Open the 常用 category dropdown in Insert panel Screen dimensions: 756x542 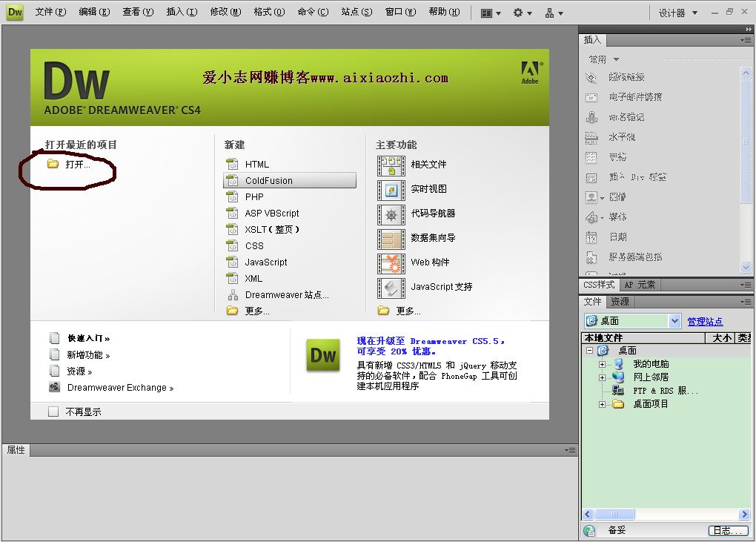[x=616, y=59]
